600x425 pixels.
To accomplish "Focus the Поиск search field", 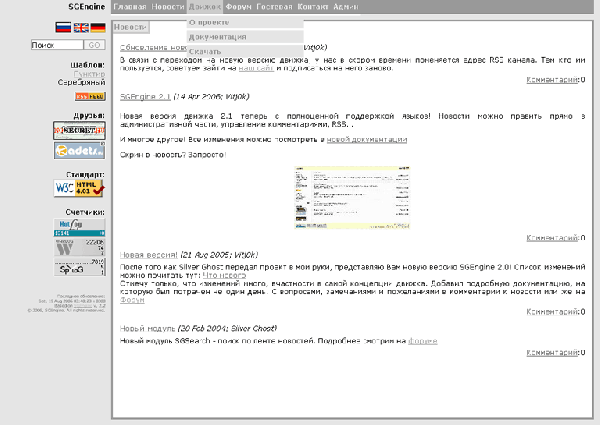I will pos(57,45).
